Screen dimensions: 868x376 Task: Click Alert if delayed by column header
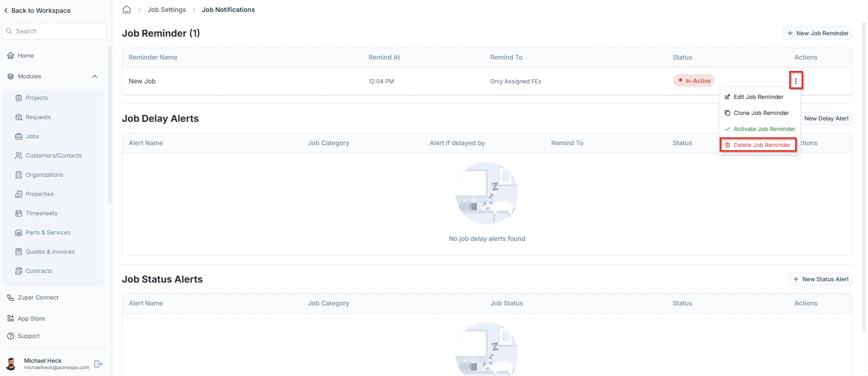457,143
